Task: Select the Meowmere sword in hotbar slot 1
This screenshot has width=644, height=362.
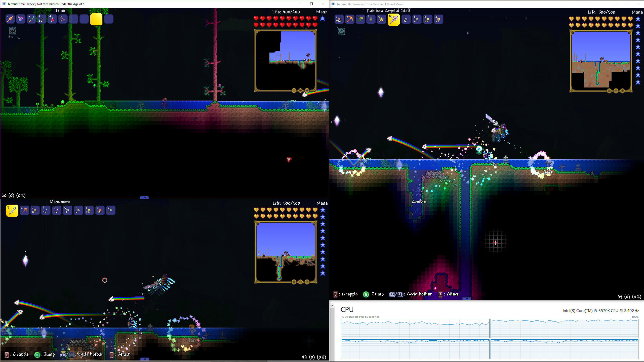Action: (12, 210)
